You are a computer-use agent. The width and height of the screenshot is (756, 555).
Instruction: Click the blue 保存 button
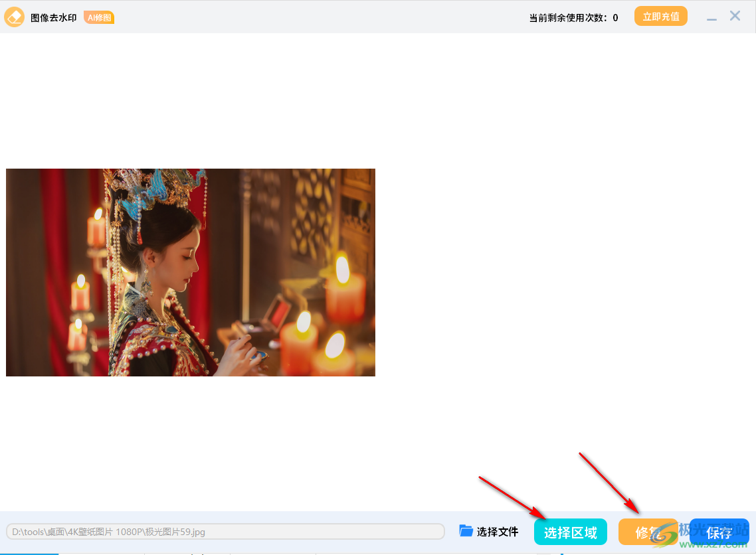coord(719,532)
